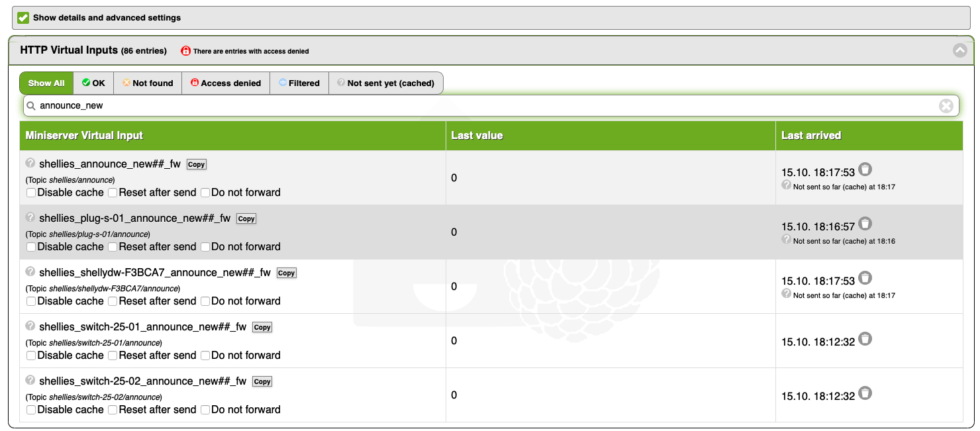The width and height of the screenshot is (980, 431).
Task: Delete the shellies_announce_new entry via trash icon
Action: coord(865,169)
